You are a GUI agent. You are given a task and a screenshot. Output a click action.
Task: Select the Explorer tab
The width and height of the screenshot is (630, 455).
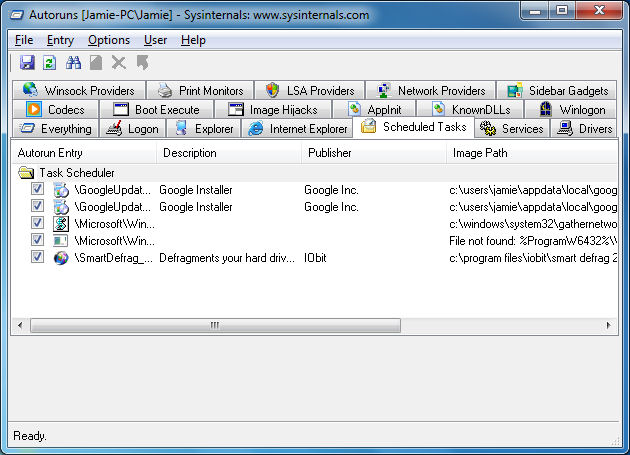click(x=204, y=129)
